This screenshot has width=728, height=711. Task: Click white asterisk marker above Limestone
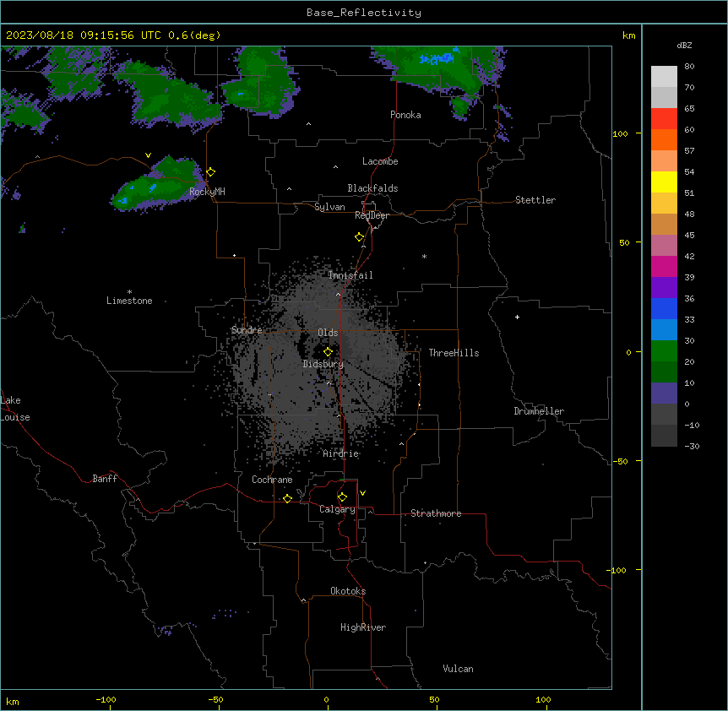129,292
